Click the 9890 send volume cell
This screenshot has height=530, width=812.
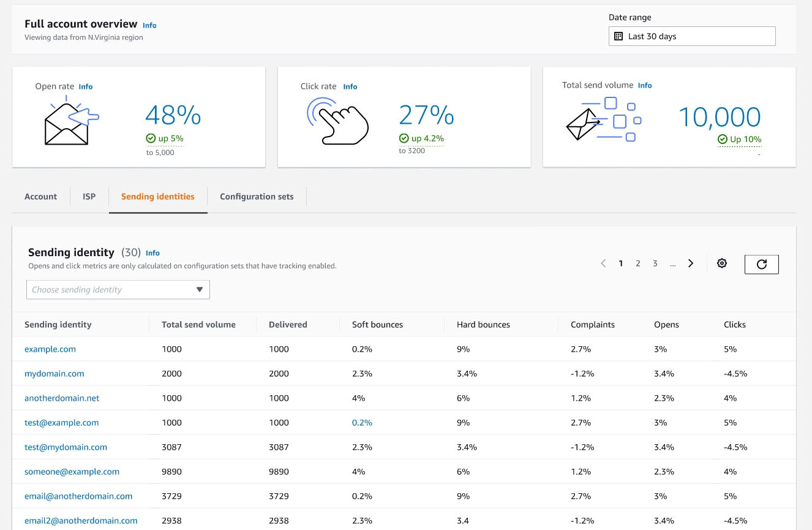click(171, 472)
